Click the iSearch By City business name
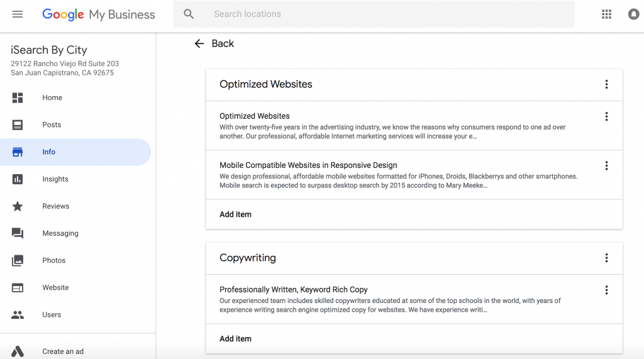 pos(49,50)
